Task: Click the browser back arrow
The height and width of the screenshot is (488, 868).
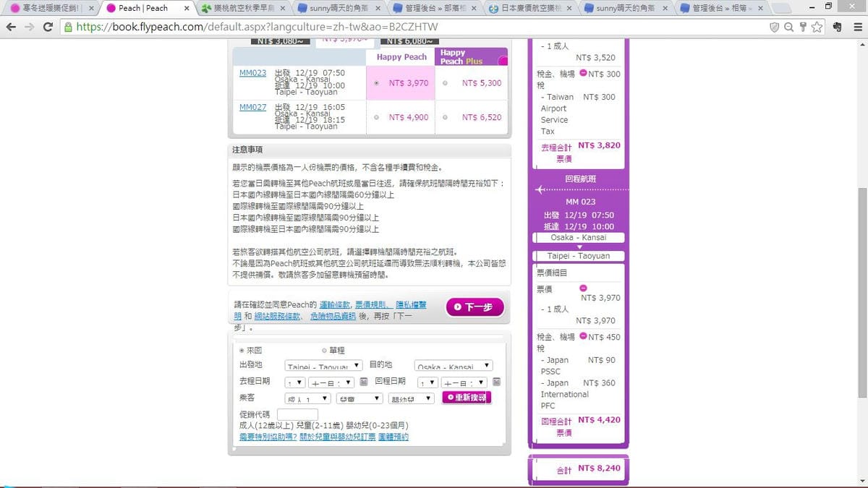Action: click(11, 27)
